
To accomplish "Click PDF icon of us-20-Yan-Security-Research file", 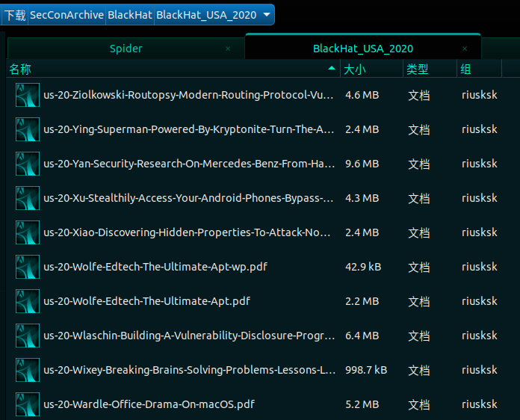I will click(x=28, y=164).
